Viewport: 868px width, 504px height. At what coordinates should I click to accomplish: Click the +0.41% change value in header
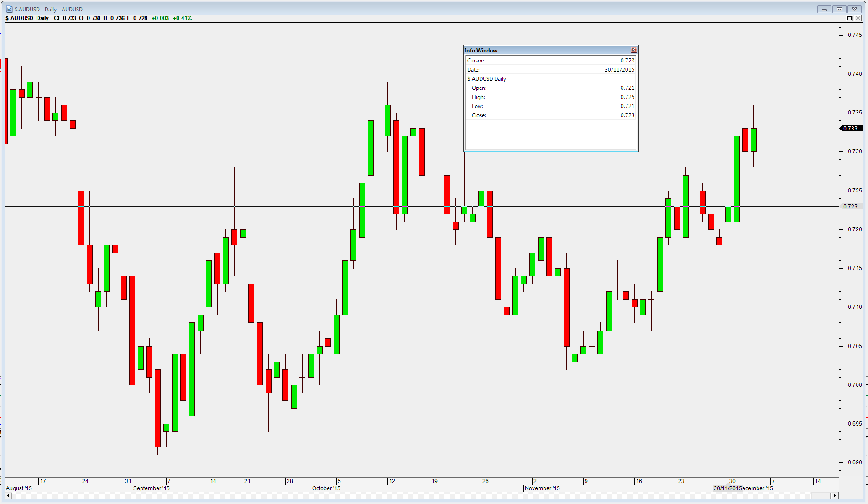182,18
